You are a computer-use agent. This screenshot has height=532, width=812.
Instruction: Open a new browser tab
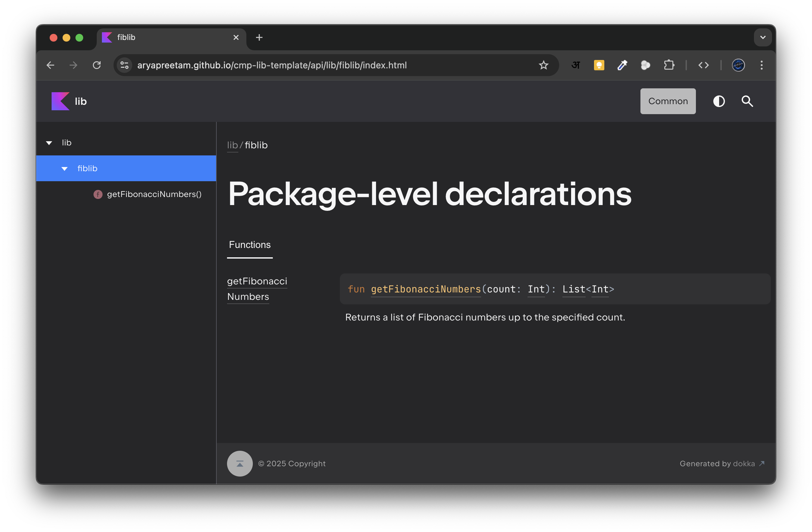click(x=259, y=37)
